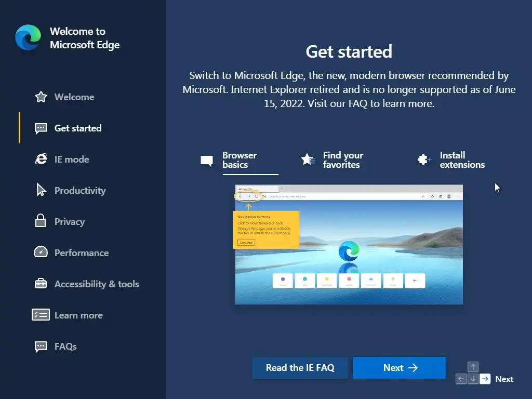532x399 pixels.
Task: Switch to the Install extensions tab
Action: (451, 160)
